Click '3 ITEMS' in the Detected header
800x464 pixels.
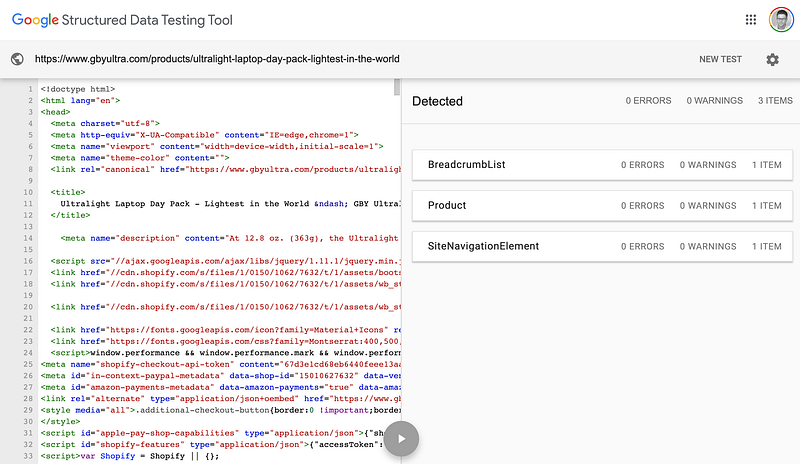coord(775,101)
